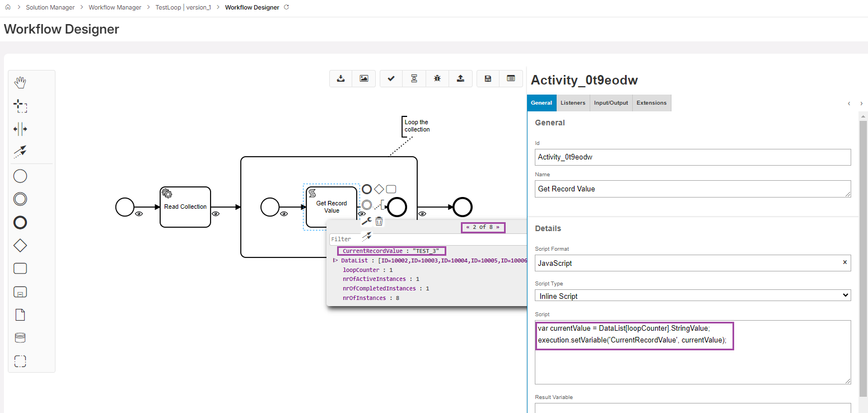This screenshot has height=413, width=868.
Task: Open the wrench change-type icon on Get Record Value
Action: click(367, 221)
